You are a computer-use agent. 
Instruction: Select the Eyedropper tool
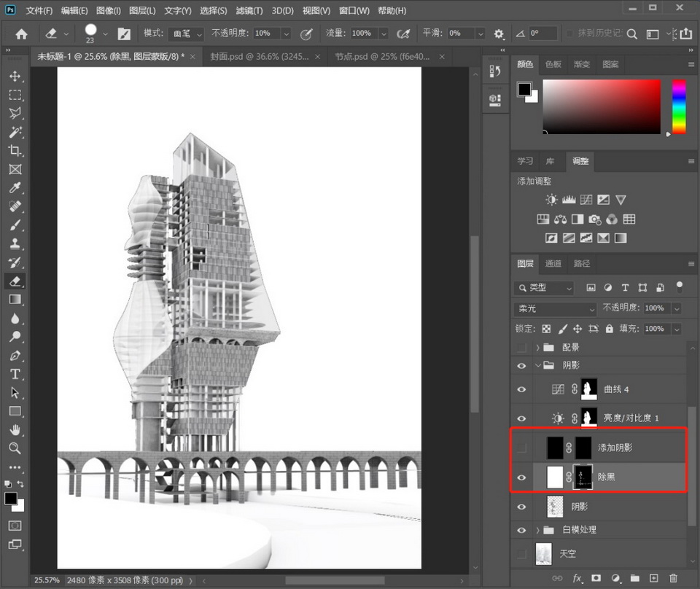(x=15, y=188)
